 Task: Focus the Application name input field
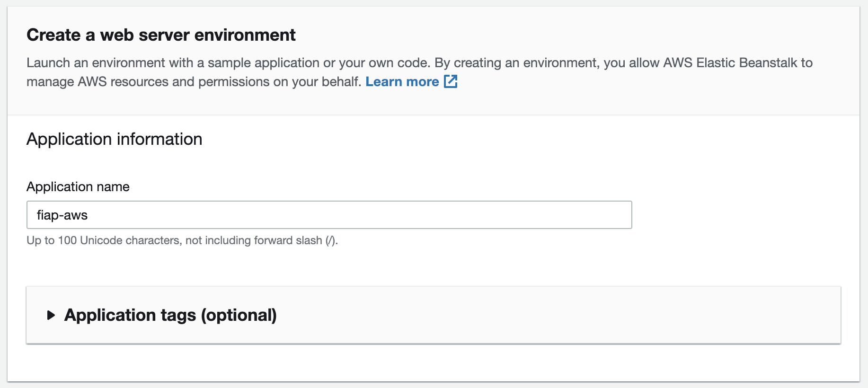329,215
